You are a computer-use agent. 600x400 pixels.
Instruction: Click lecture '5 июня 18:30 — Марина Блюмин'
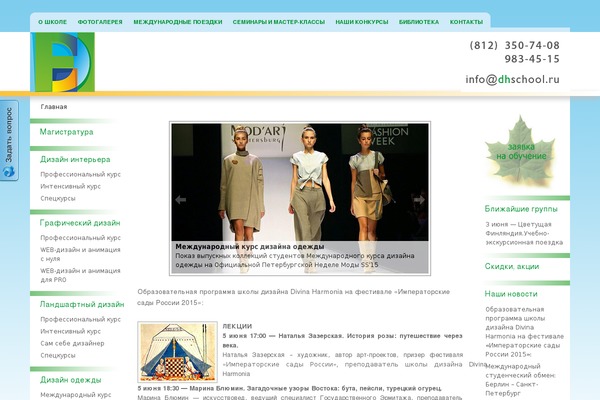coord(290,388)
